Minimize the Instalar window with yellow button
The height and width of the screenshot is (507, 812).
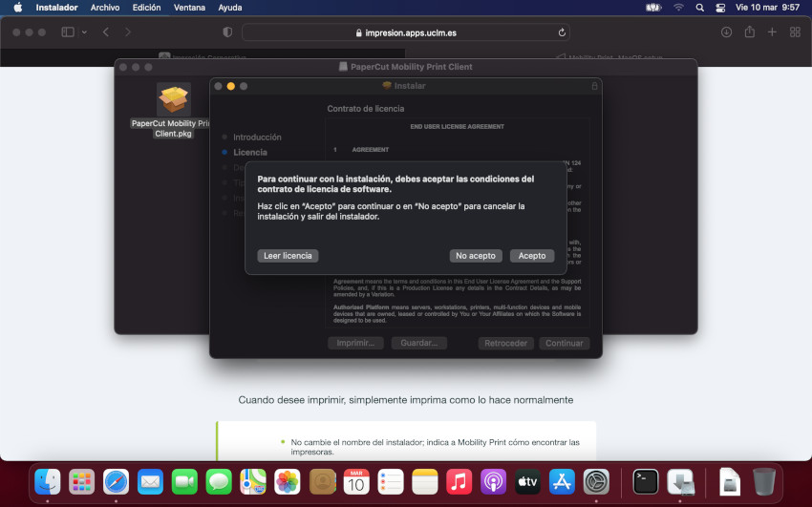[231, 86]
